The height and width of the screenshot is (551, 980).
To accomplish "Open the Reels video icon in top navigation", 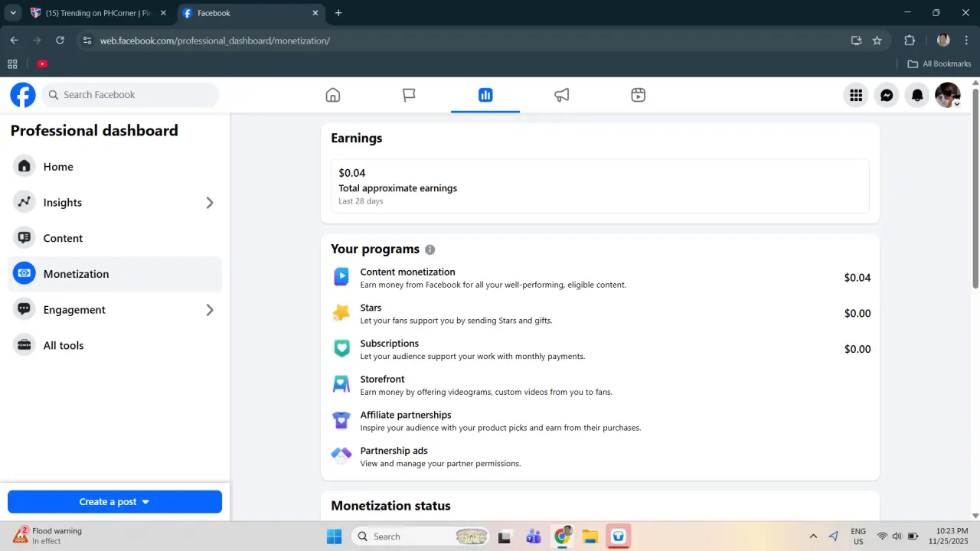I will pos(639,95).
